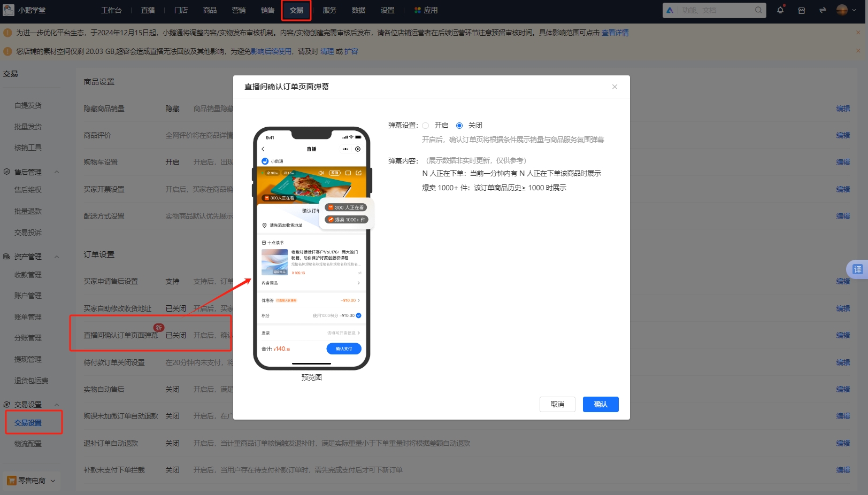
Task: Click the store icon in the top bar
Action: coord(801,10)
